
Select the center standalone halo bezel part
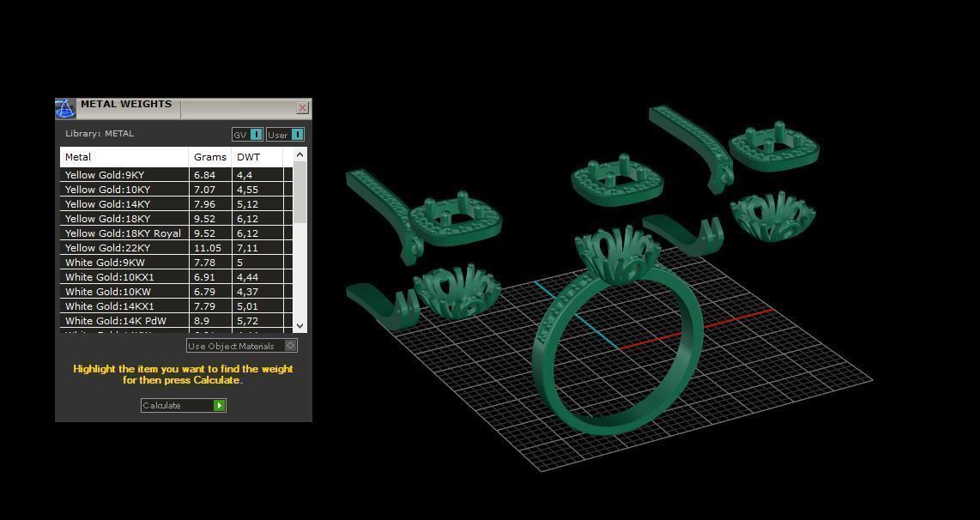coord(617,181)
